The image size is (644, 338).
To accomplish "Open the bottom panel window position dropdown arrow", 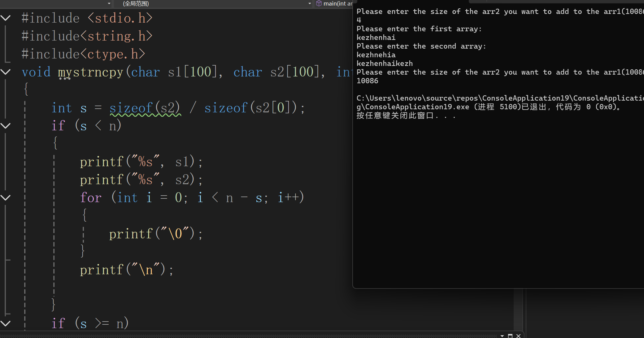I will tap(502, 336).
